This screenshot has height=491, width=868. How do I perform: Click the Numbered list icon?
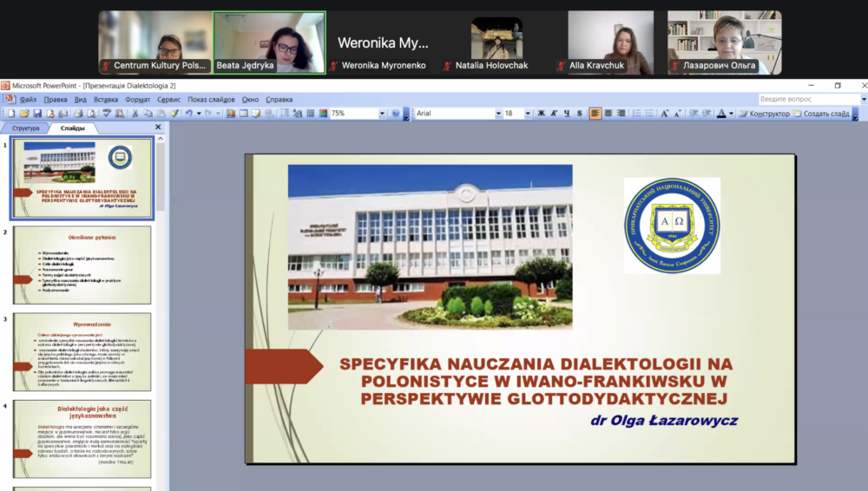636,114
